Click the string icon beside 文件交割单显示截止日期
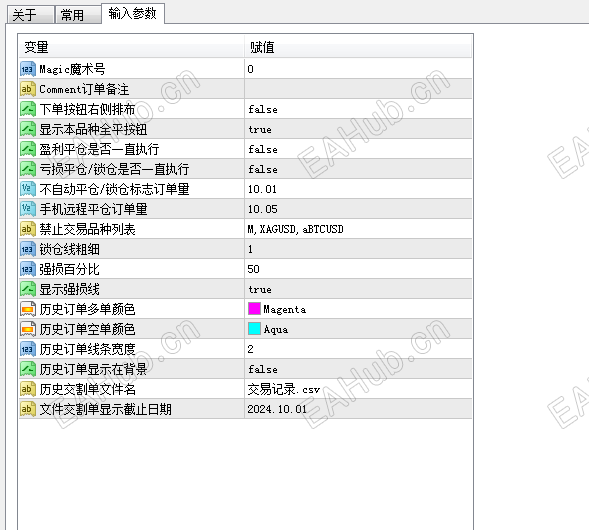The image size is (589, 530). [x=28, y=409]
